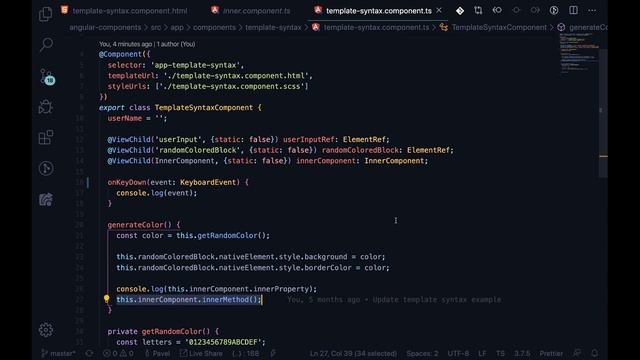Click the compare changes icon in editor toolbar
This screenshot has width=640, height=360.
[x=478, y=11]
